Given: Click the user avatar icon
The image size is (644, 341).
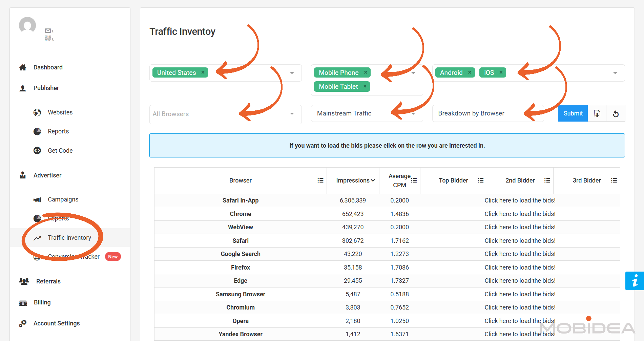Looking at the screenshot, I should tap(27, 25).
